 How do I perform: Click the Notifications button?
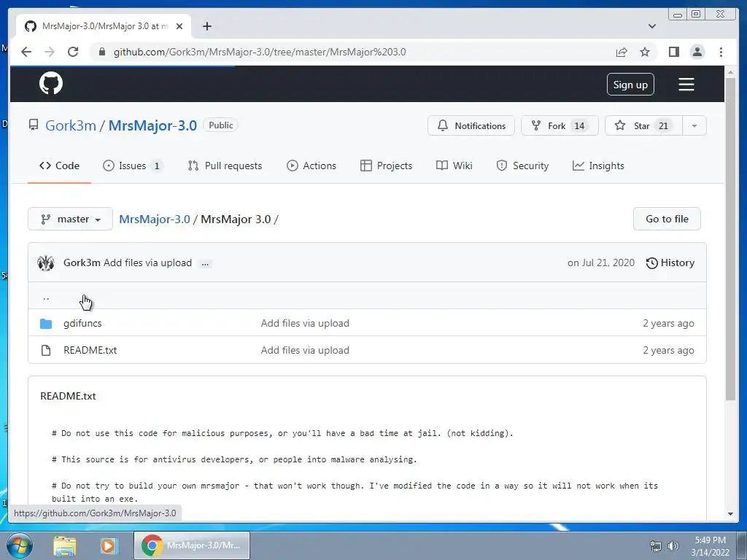(471, 125)
